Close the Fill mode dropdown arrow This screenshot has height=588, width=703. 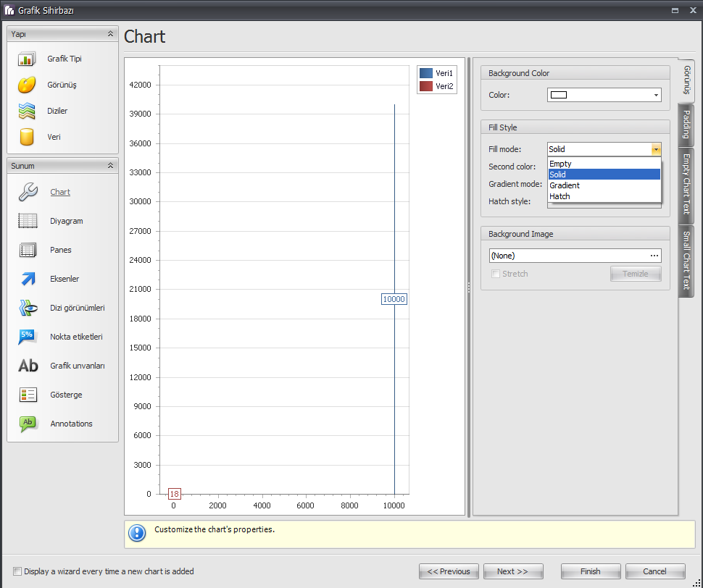pyautogui.click(x=656, y=149)
